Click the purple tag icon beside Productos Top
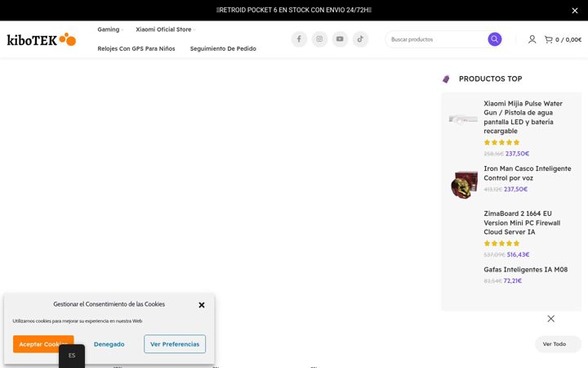 pos(446,79)
